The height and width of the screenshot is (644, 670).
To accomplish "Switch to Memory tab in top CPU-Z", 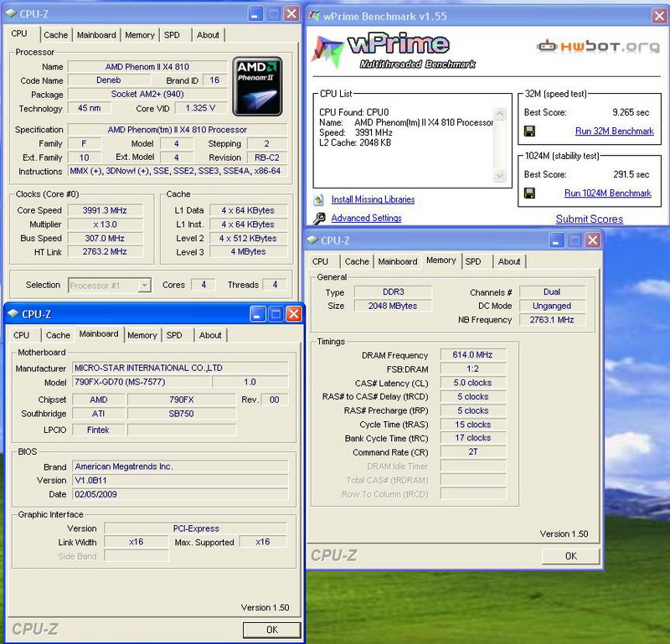I will [140, 35].
